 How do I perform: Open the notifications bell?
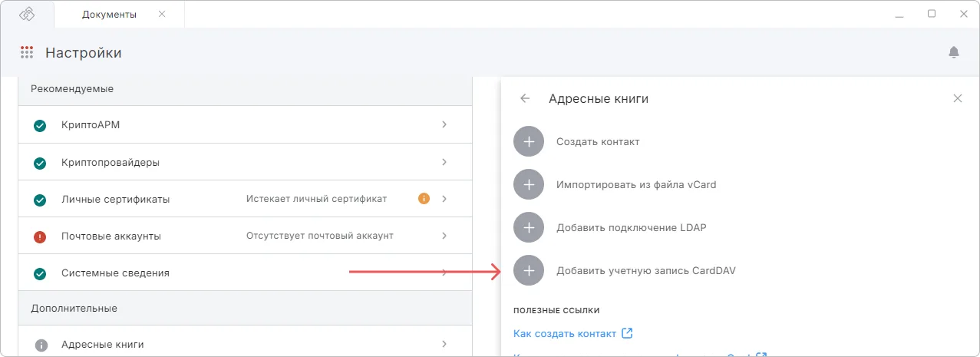[x=954, y=52]
